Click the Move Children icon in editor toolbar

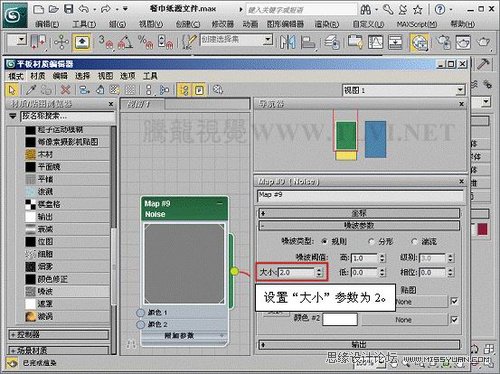click(84, 90)
